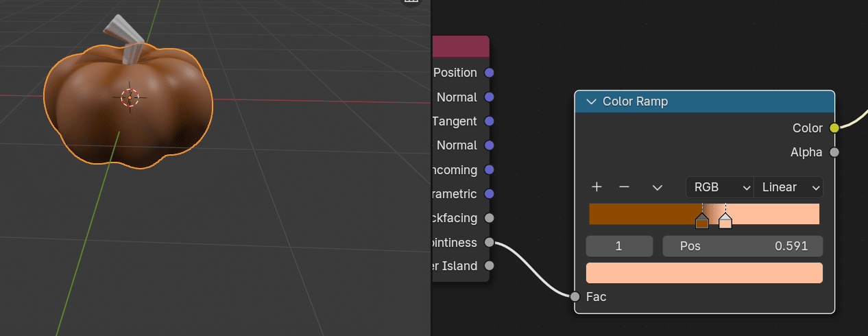Open the RGB color mode dropdown

(x=719, y=187)
